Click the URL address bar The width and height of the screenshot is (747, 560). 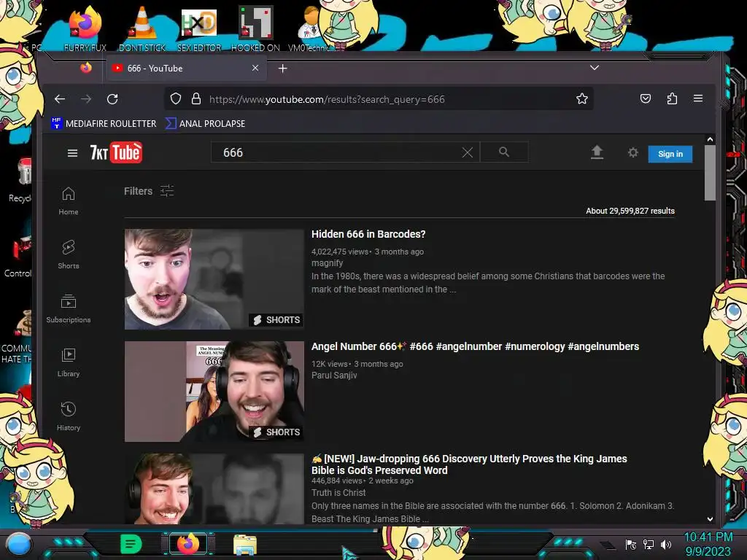[x=379, y=99]
